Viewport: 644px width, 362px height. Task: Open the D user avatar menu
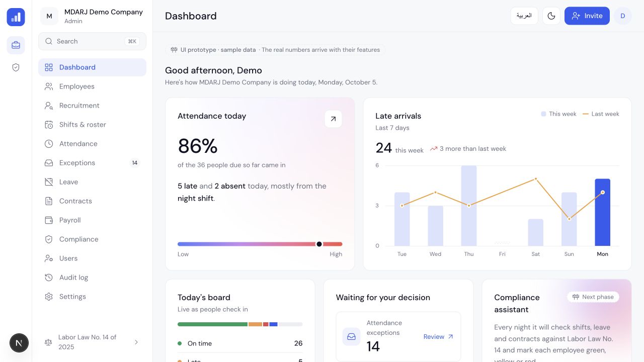tap(623, 16)
